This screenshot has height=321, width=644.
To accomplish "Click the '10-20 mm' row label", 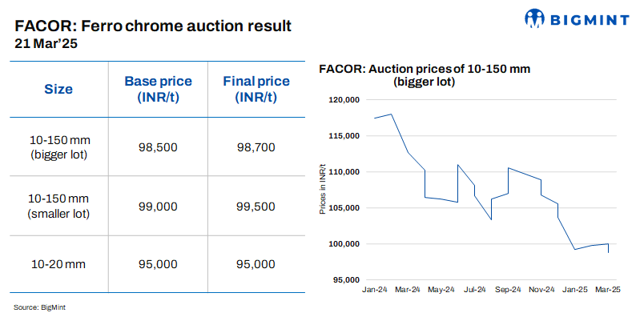I will click(58, 264).
